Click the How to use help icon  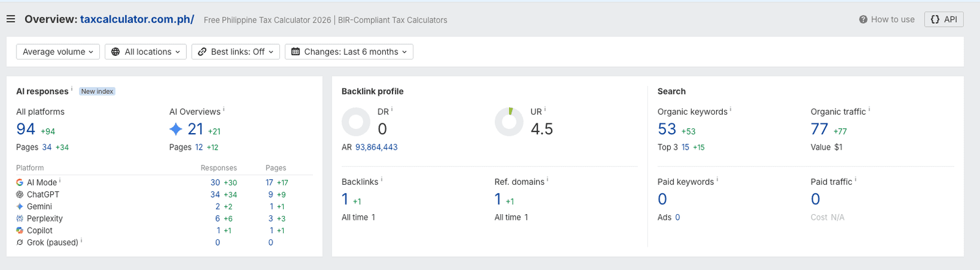863,20
